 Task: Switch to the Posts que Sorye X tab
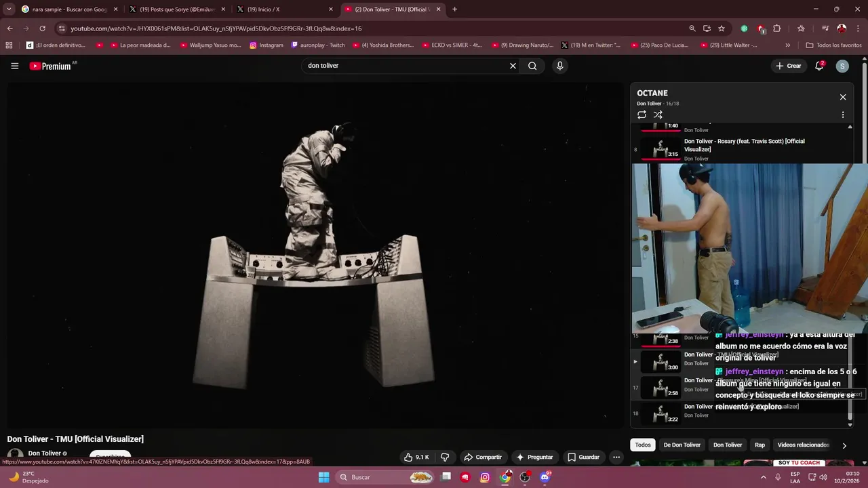click(x=177, y=9)
